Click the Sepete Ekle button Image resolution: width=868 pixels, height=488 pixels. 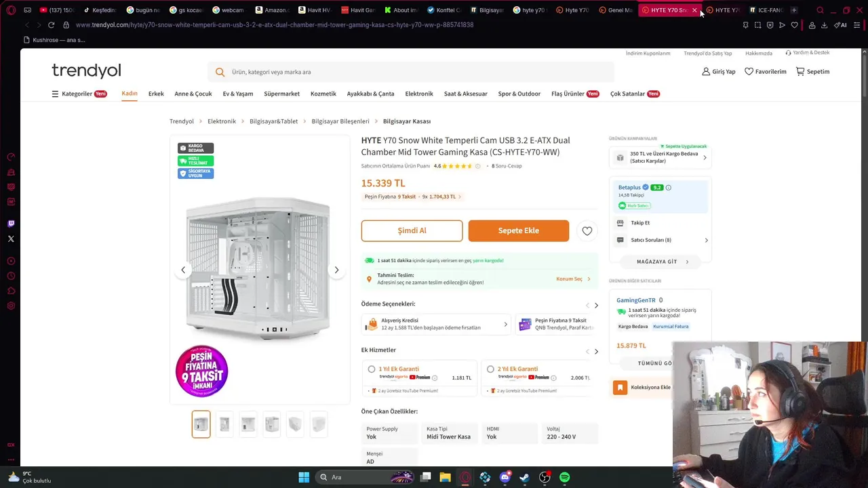click(519, 230)
